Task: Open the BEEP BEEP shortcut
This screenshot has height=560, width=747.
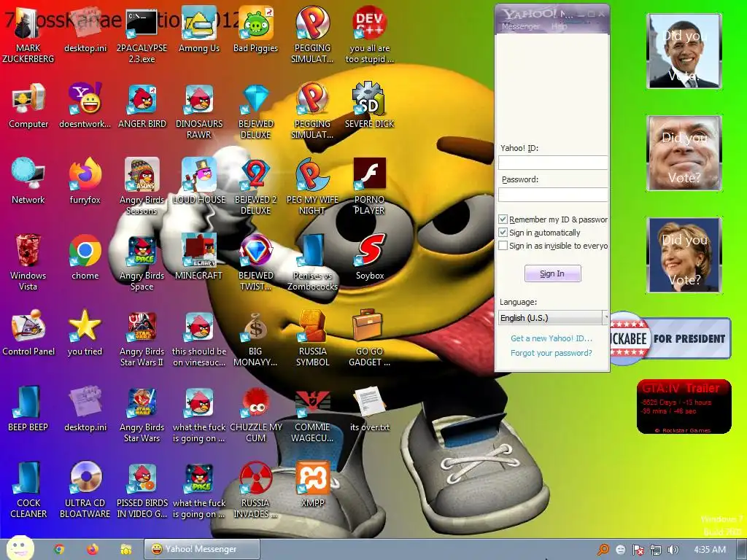Action: click(x=28, y=408)
